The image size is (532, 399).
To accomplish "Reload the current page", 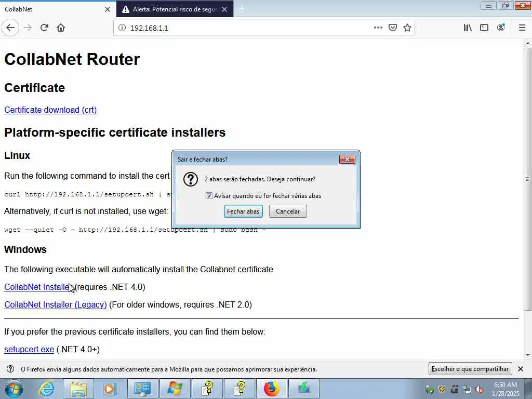I will coord(44,28).
